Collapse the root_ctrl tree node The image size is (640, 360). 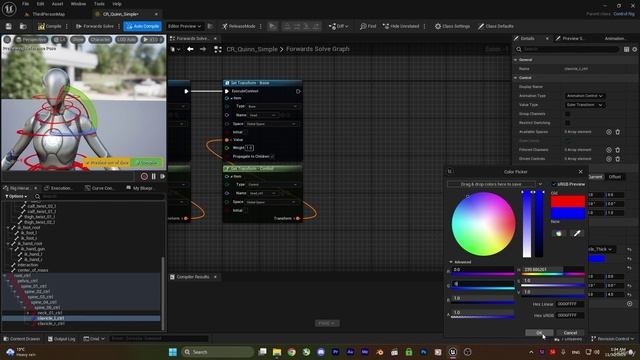pyautogui.click(x=5, y=276)
